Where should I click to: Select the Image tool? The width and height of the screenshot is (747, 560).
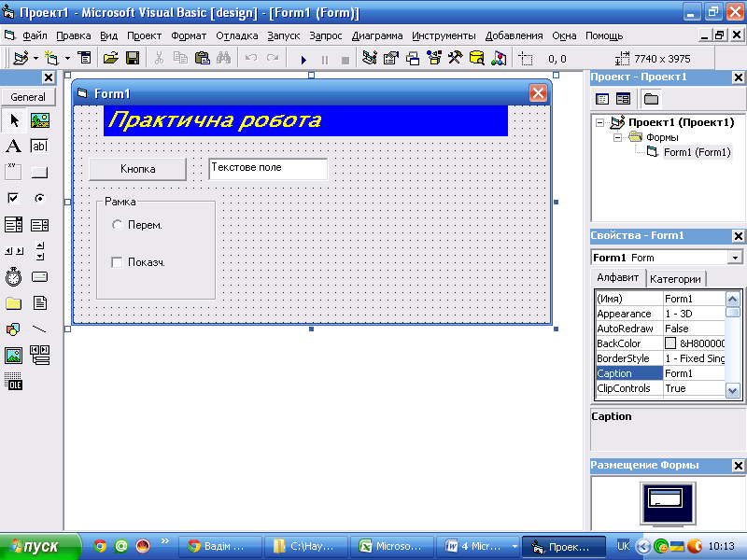tap(14, 356)
